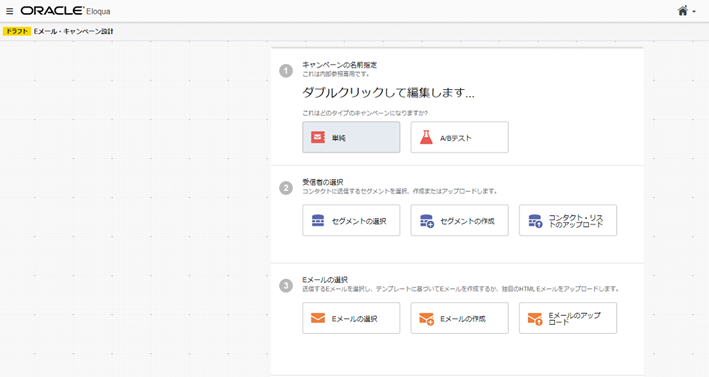The image size is (709, 377).
Task: Click the ドラフト status badge
Action: point(17,31)
